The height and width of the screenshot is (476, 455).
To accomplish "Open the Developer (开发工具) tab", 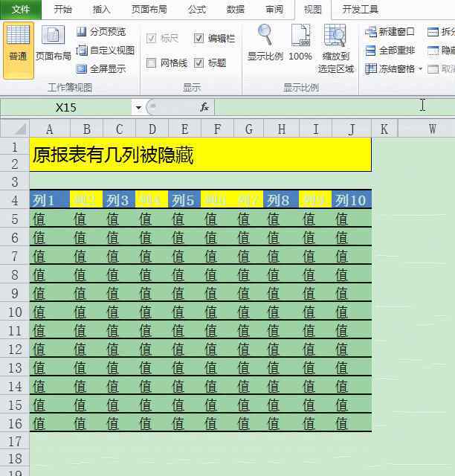I will (361, 10).
